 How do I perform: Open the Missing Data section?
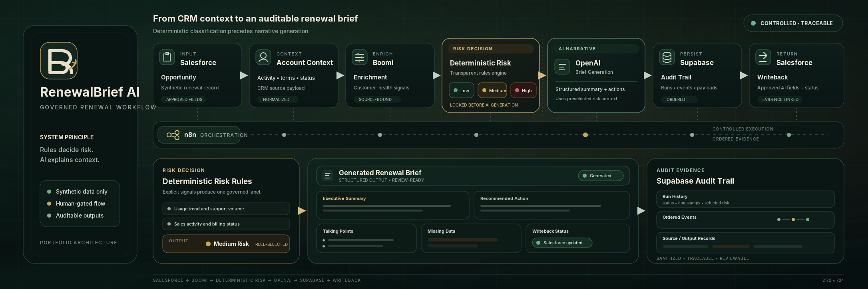(471, 238)
